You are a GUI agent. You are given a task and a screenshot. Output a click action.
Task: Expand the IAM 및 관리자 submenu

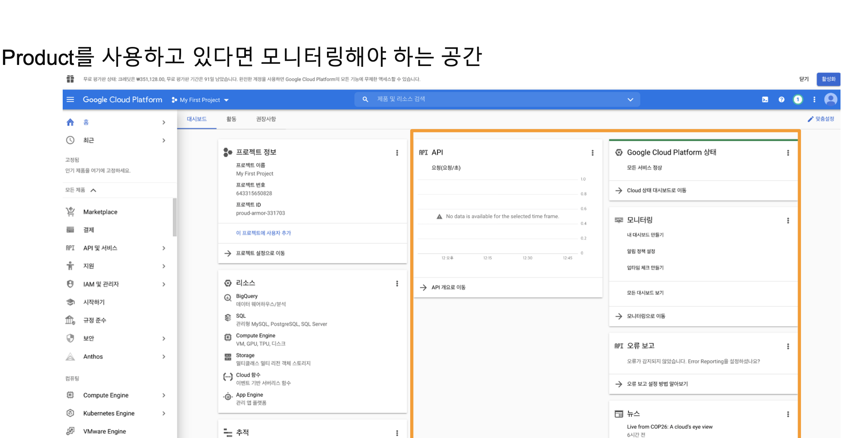(x=164, y=284)
